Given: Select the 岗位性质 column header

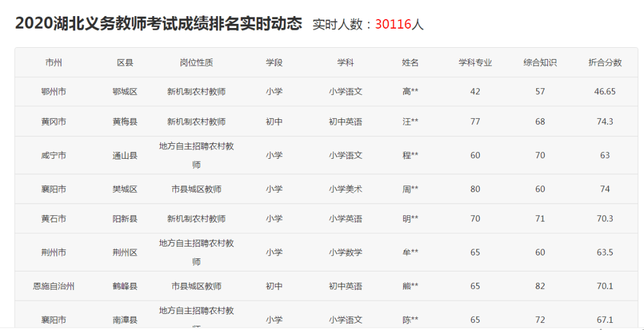Looking at the screenshot, I should [196, 63].
